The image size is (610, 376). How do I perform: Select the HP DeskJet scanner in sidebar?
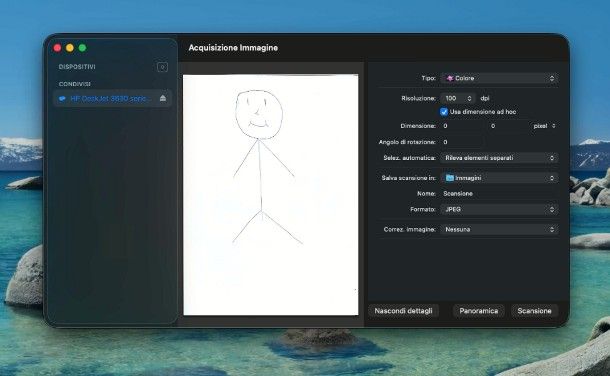[112, 98]
